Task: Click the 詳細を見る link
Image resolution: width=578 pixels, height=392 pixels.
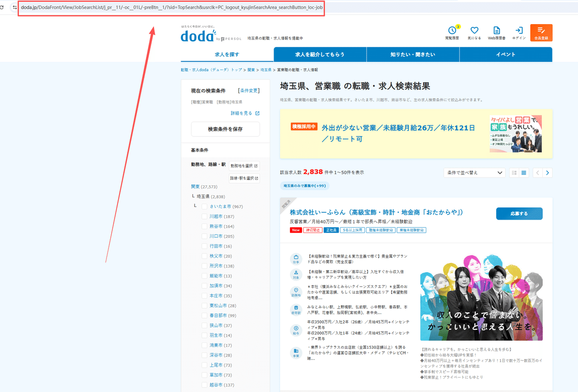Action: [x=241, y=113]
